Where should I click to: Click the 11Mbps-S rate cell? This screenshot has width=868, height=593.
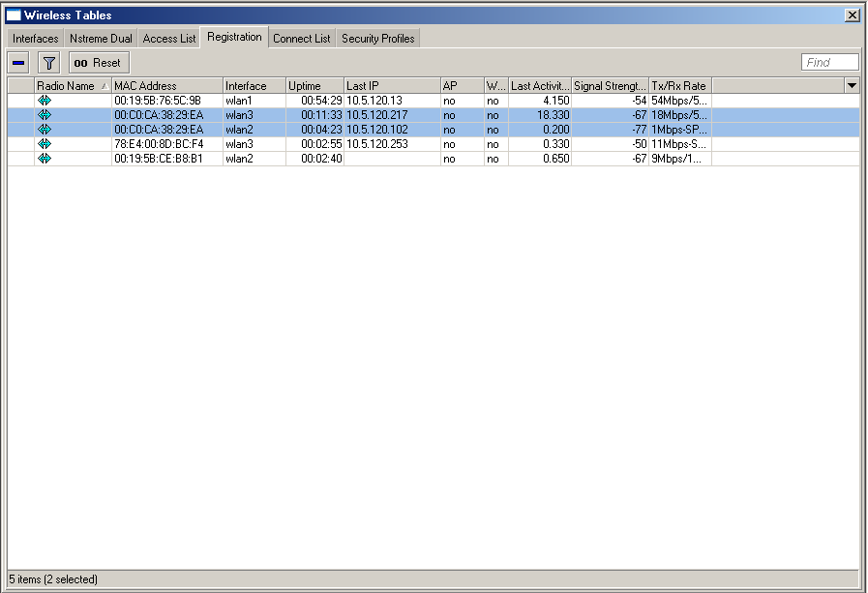678,144
